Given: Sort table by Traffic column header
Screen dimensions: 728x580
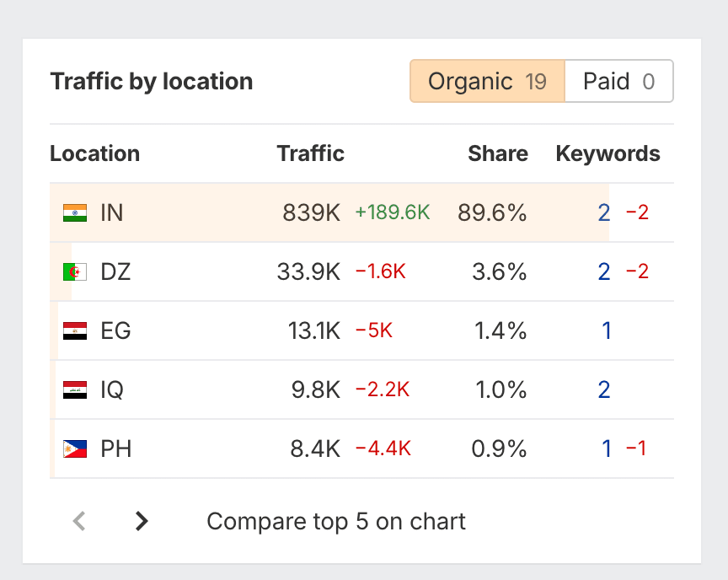Looking at the screenshot, I should [310, 153].
